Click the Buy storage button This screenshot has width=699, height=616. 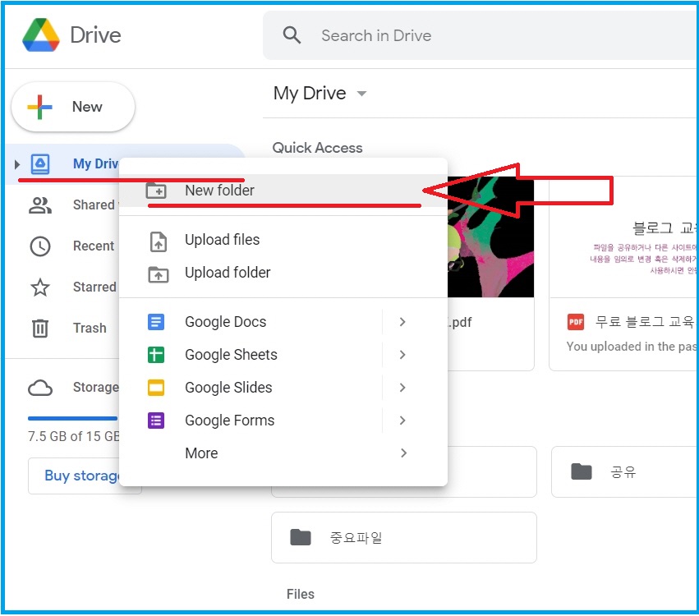click(85, 476)
